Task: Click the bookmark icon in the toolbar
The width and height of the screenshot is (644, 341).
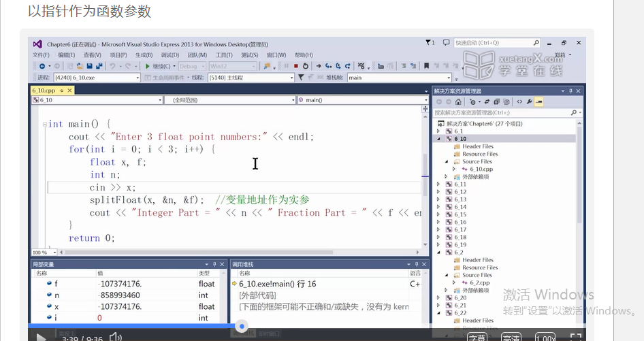Action: pyautogui.click(x=426, y=66)
